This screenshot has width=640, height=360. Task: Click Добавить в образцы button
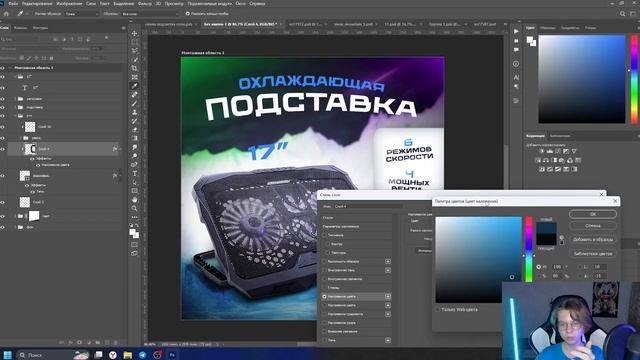click(x=593, y=240)
